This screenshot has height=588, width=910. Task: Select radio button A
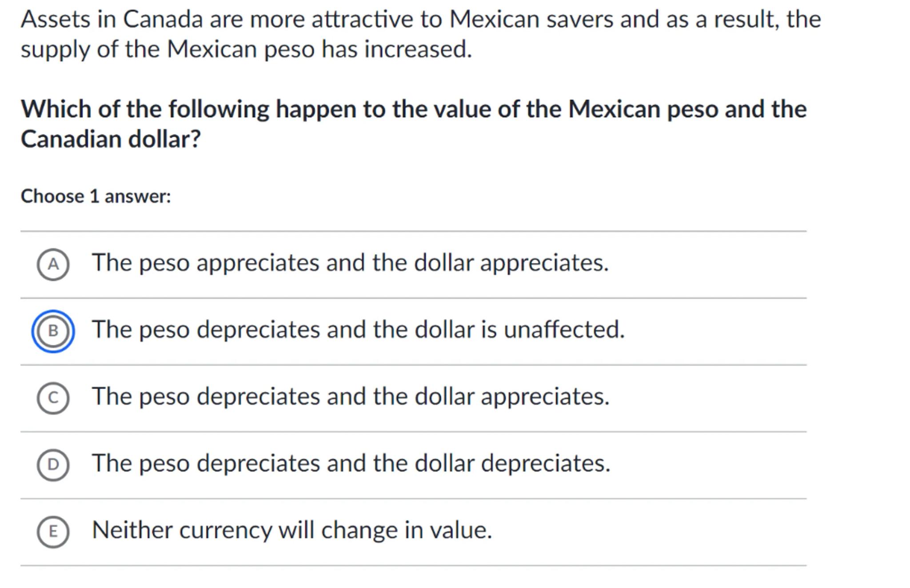coord(53,264)
